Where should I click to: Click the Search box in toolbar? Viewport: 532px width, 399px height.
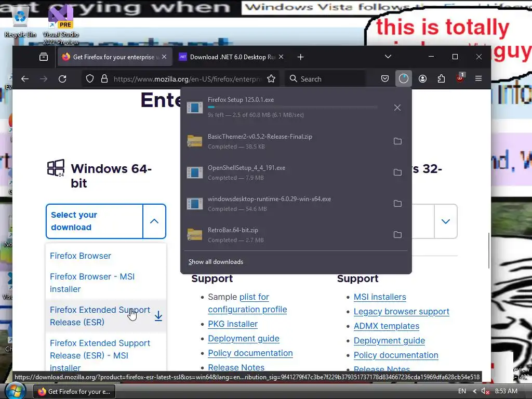click(x=325, y=79)
